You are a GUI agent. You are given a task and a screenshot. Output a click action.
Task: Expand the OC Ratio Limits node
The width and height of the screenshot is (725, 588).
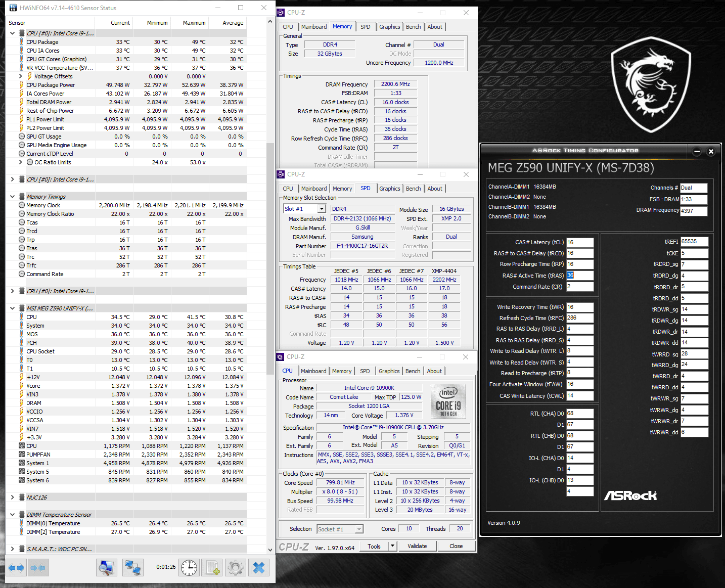coord(20,162)
